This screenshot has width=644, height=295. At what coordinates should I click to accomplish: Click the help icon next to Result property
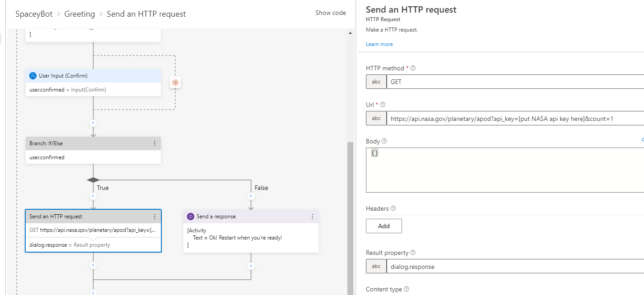point(413,253)
